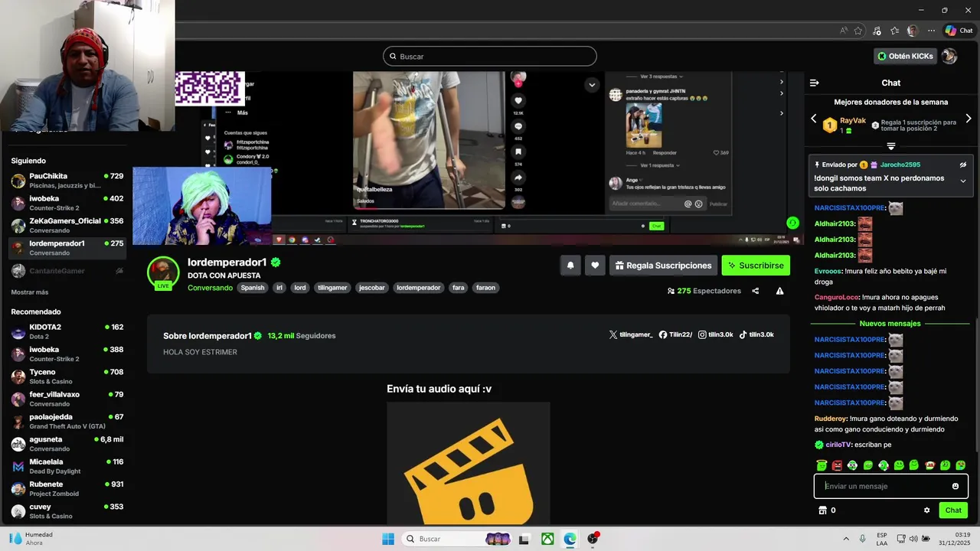
Task: Click the yellow clapperboard audio image
Action: tap(469, 463)
